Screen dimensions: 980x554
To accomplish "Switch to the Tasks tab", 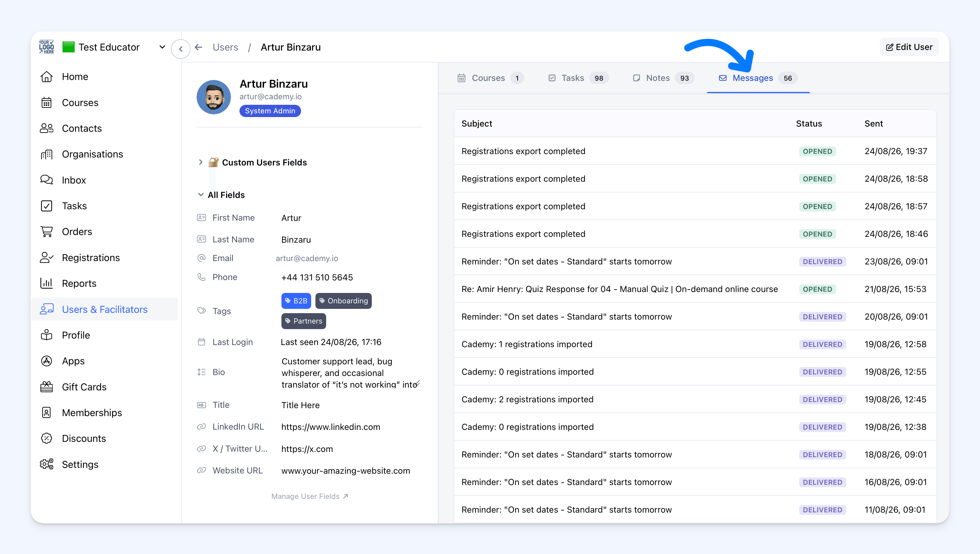I will tap(578, 78).
